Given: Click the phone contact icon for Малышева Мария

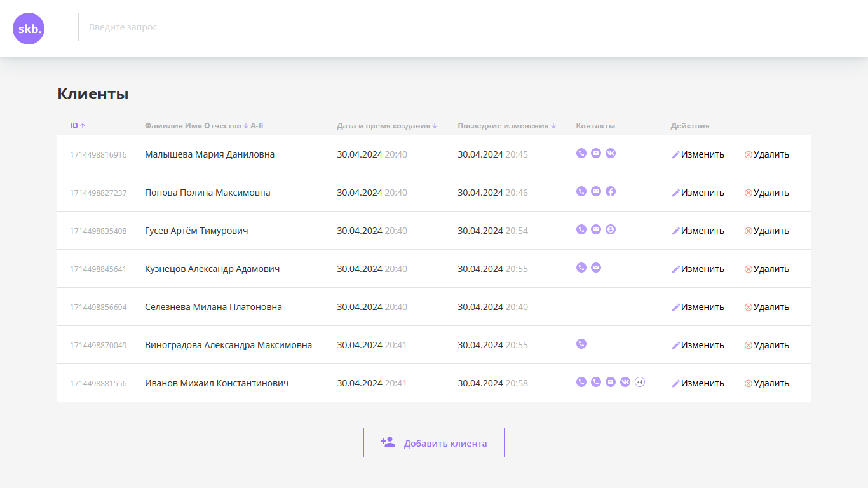Looking at the screenshot, I should pyautogui.click(x=581, y=153).
